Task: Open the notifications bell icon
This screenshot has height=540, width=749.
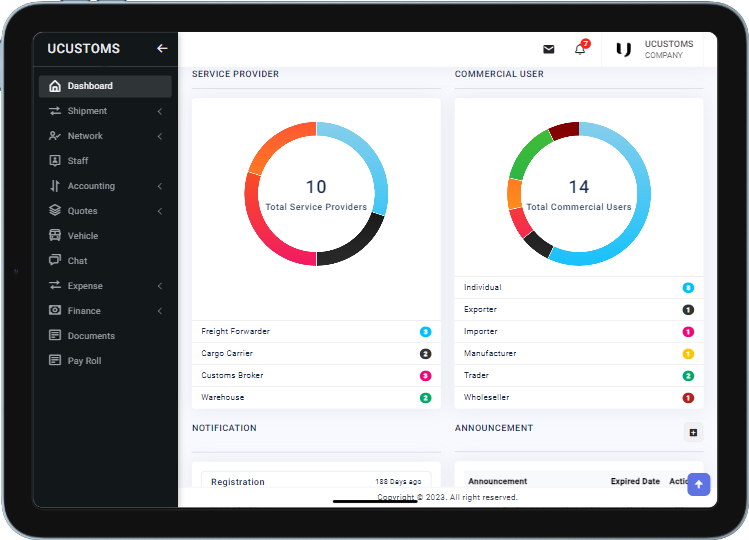Action: point(580,49)
